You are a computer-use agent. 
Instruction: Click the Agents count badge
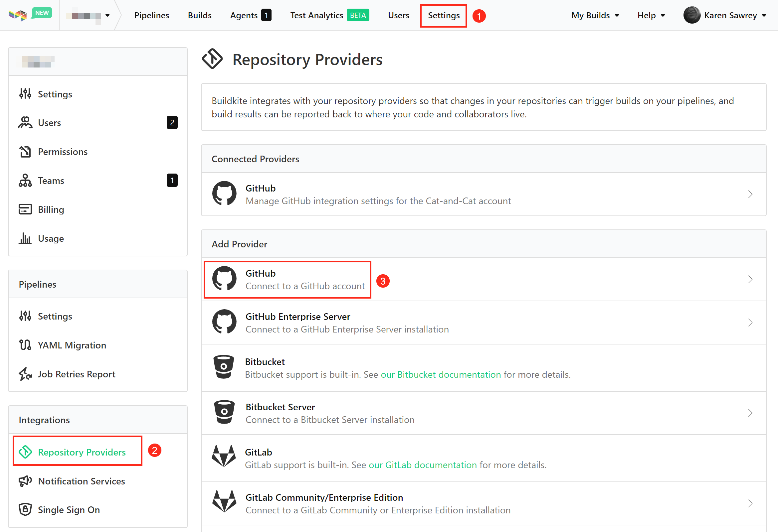point(266,15)
